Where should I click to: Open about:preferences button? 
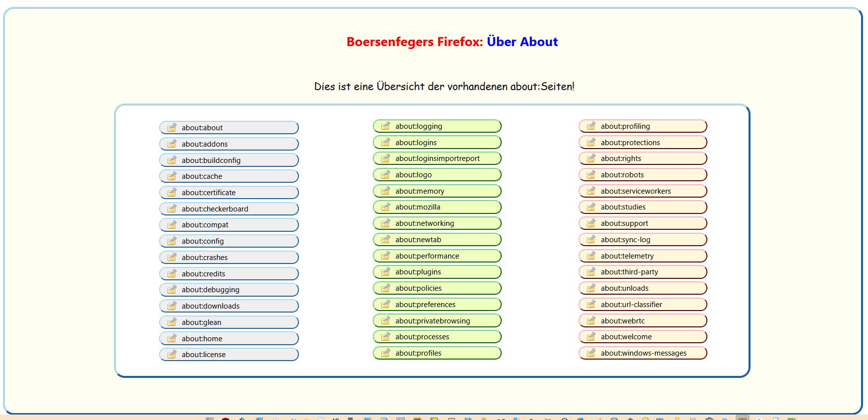437,305
